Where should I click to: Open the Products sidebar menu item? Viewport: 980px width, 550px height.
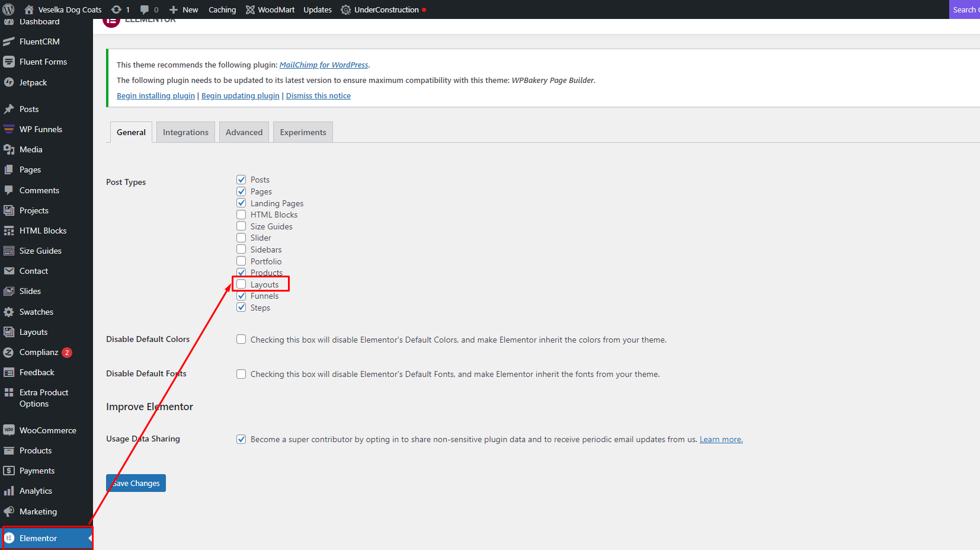[46, 450]
